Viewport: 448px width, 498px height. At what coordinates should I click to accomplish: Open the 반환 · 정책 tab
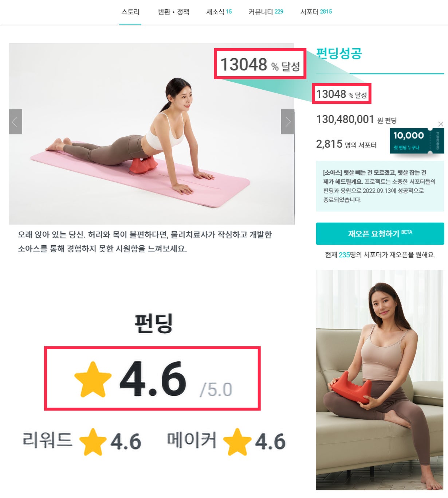click(173, 12)
